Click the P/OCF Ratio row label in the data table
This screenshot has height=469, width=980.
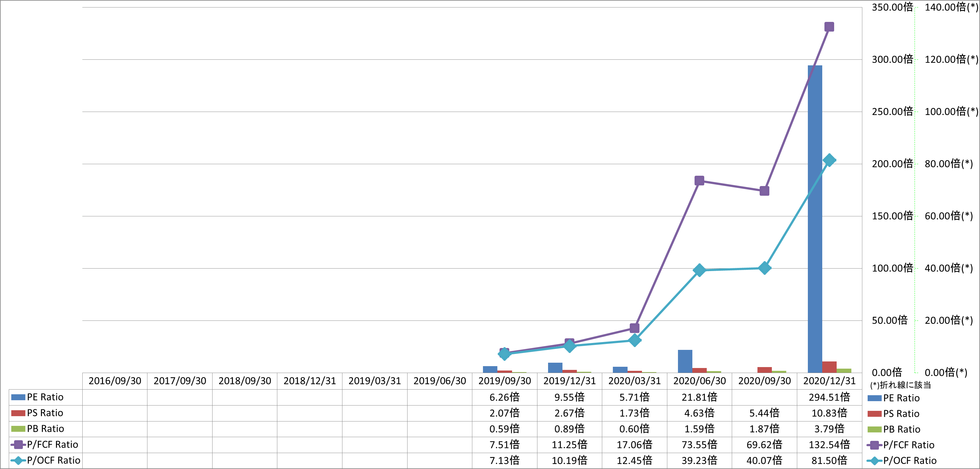coord(54,461)
